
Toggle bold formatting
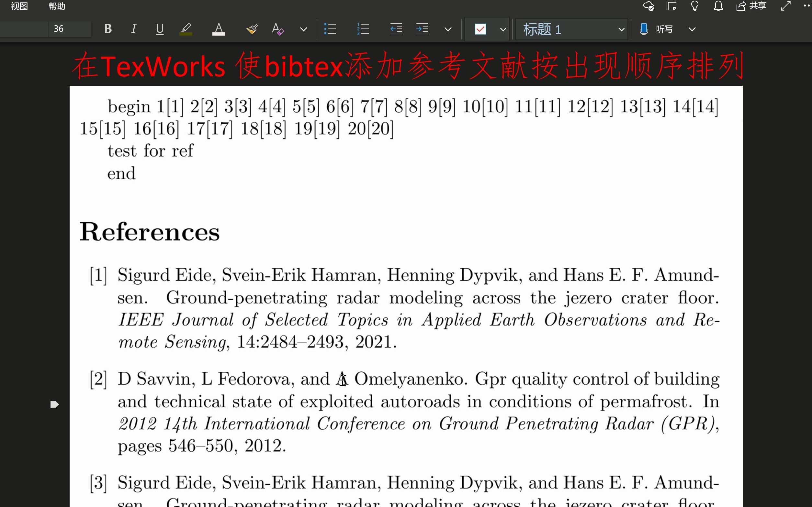coord(108,29)
